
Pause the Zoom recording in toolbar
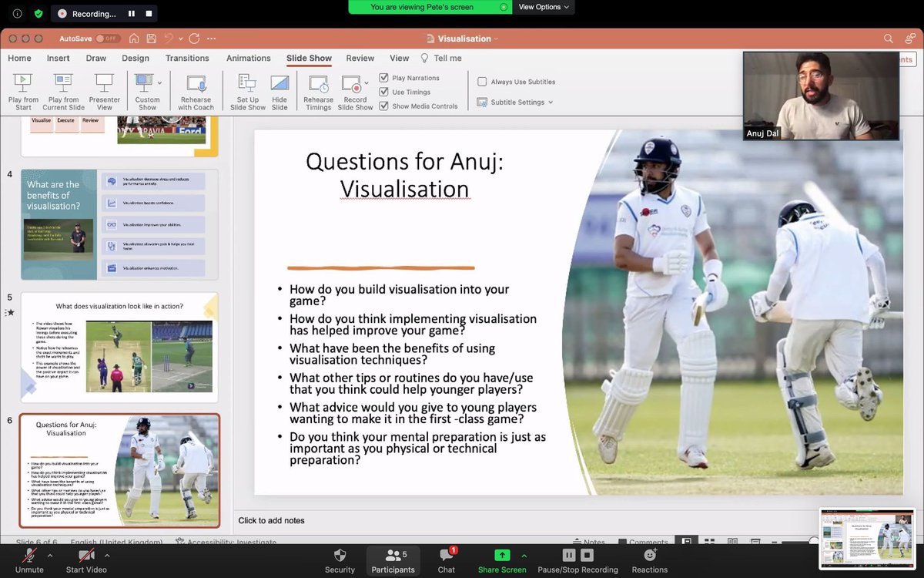[x=569, y=555]
